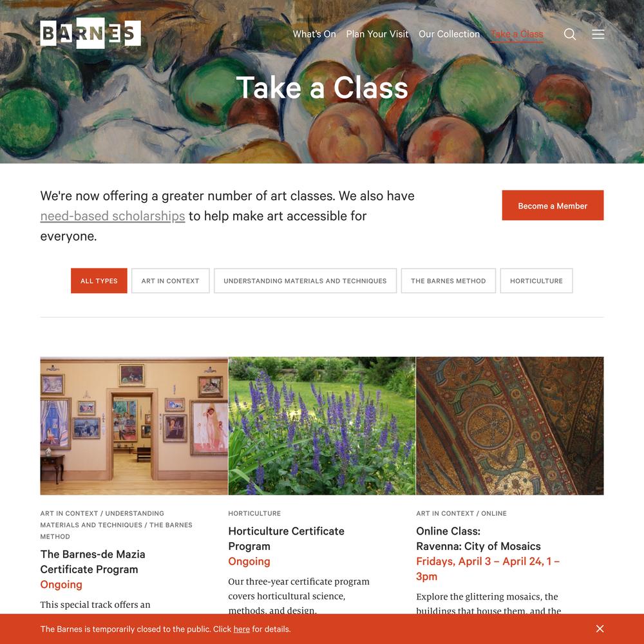Open the Ravenna mosaic ceiling thumbnail
Screen dimensions: 644x644
(509, 426)
